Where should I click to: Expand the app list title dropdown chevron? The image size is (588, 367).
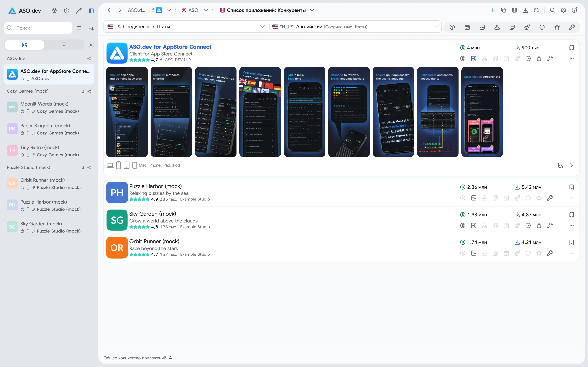point(312,10)
